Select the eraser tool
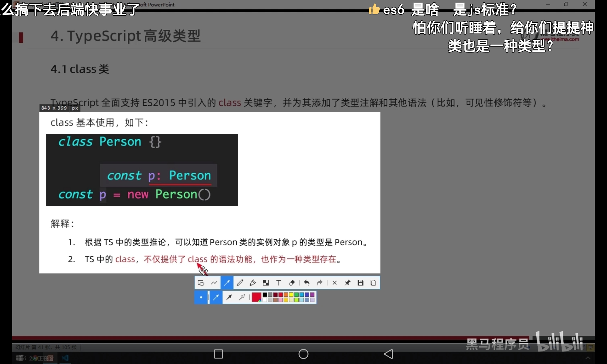 [x=292, y=283]
